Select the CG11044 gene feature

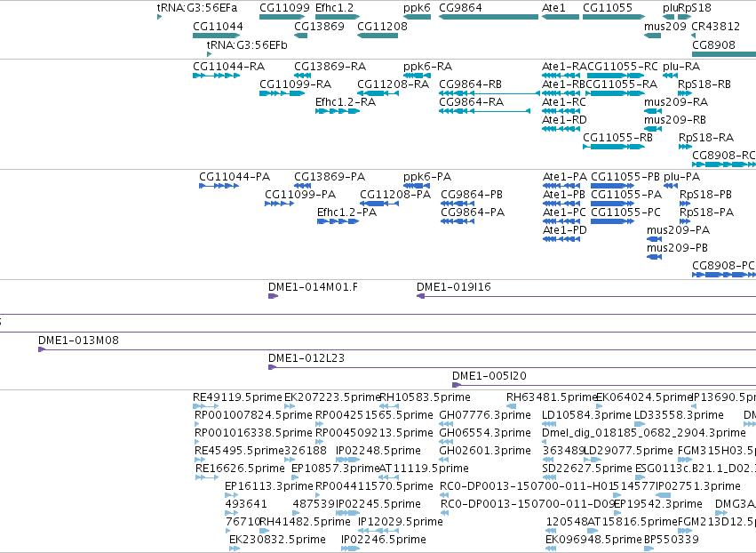tap(217, 36)
